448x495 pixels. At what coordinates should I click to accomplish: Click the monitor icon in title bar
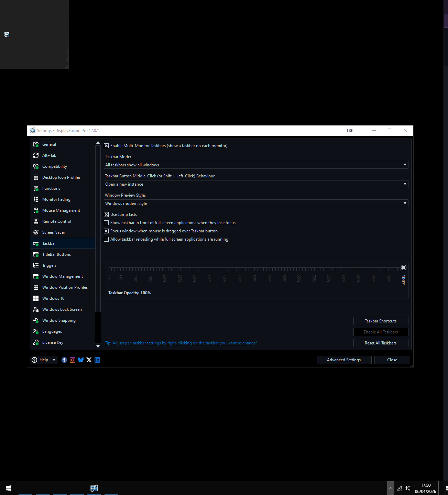click(x=350, y=131)
